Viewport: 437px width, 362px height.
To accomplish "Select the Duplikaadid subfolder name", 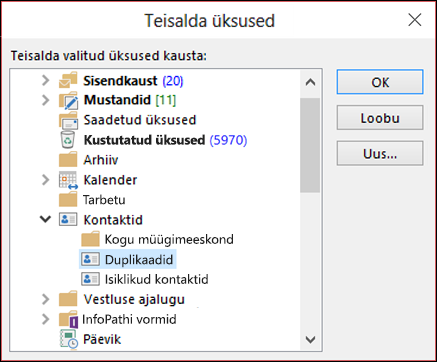I will tap(139, 260).
